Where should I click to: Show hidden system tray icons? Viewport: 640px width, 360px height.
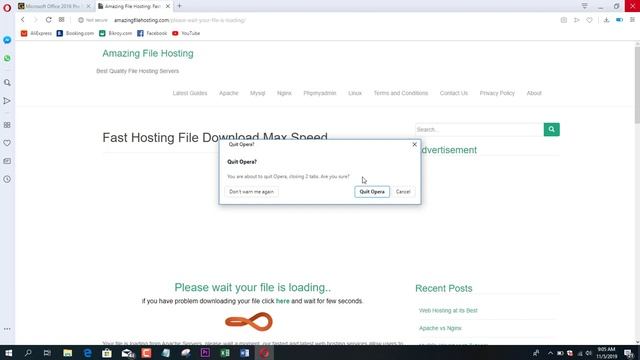(550, 353)
